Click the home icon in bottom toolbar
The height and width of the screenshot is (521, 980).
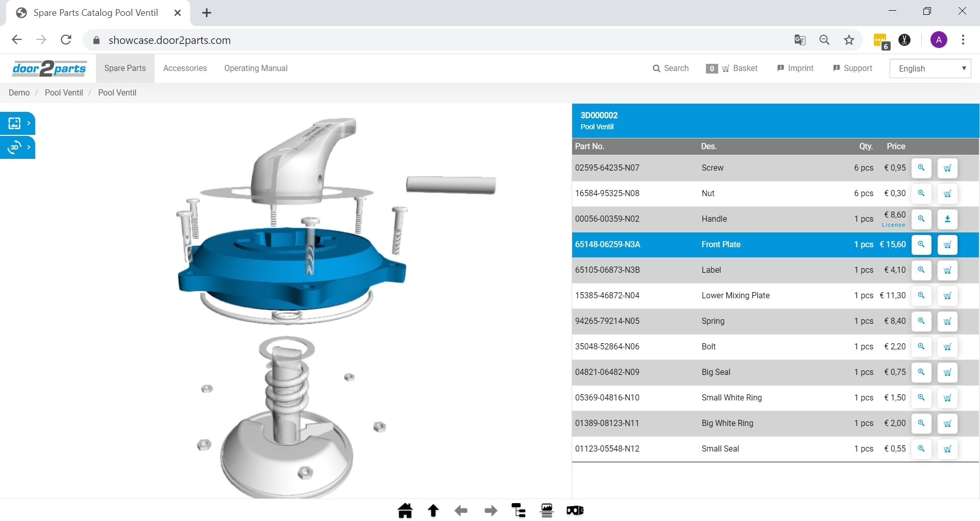coord(405,510)
